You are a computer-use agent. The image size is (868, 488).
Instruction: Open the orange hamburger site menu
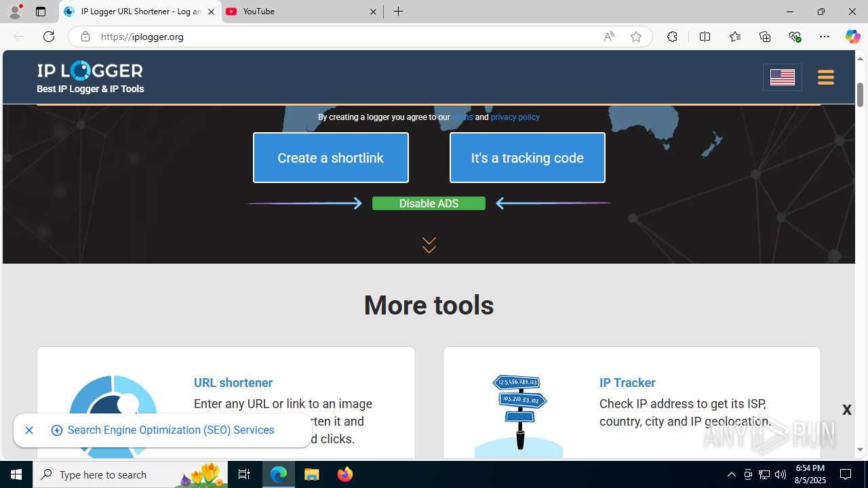pos(825,77)
